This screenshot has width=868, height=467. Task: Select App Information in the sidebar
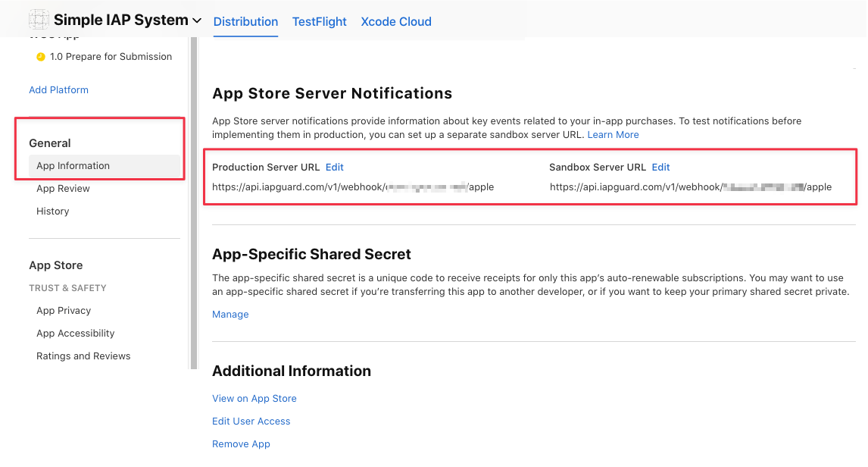(73, 166)
